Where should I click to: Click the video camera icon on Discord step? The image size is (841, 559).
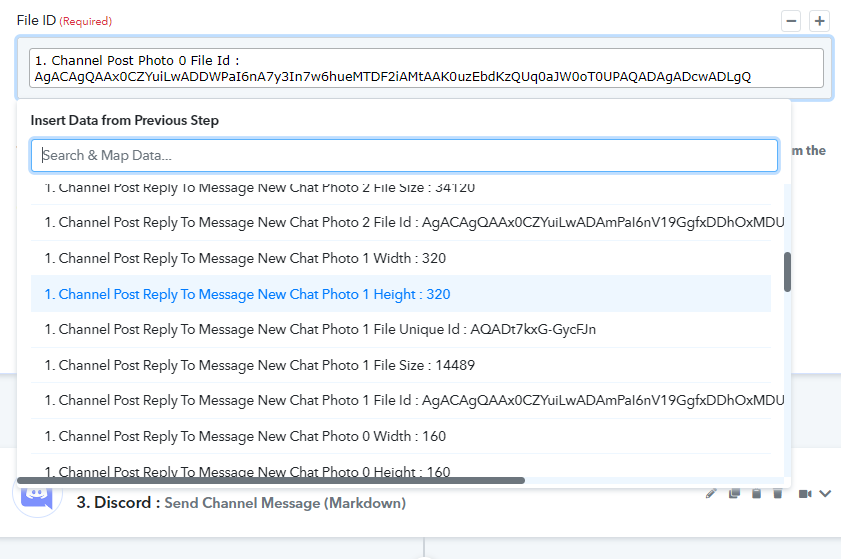[x=805, y=494]
